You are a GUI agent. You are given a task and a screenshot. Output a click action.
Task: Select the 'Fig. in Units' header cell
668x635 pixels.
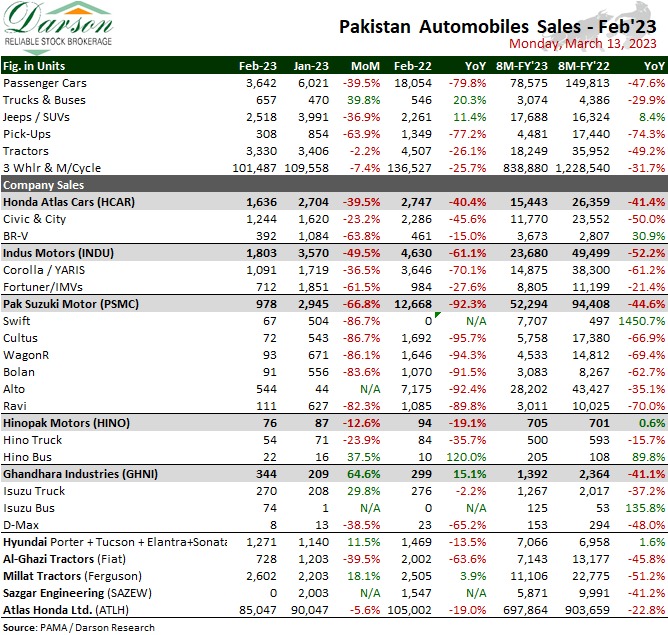click(34, 66)
